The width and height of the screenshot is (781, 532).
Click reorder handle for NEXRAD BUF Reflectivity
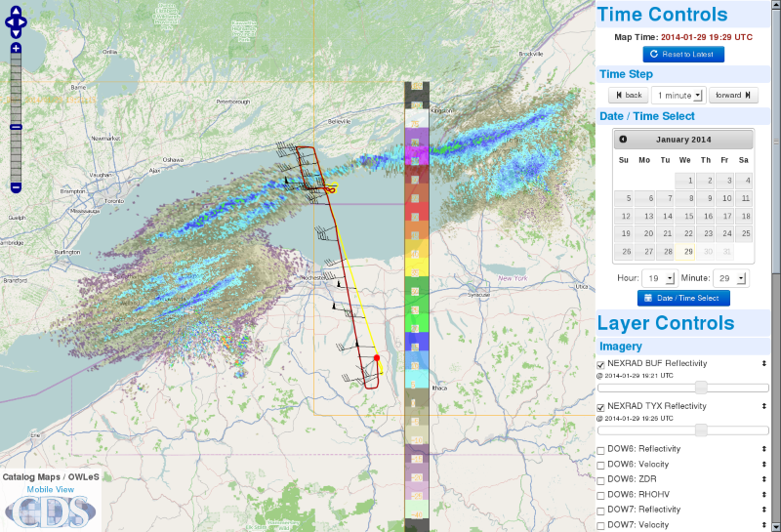764,363
